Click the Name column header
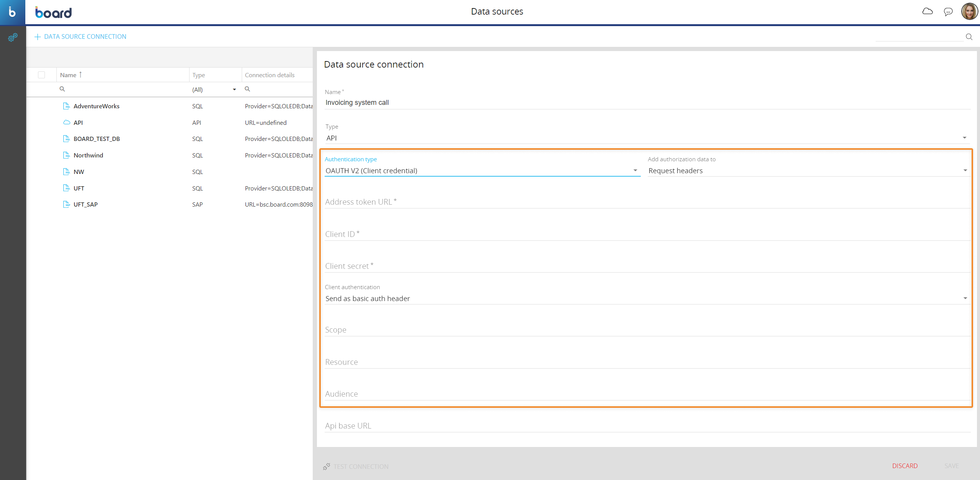 68,75
